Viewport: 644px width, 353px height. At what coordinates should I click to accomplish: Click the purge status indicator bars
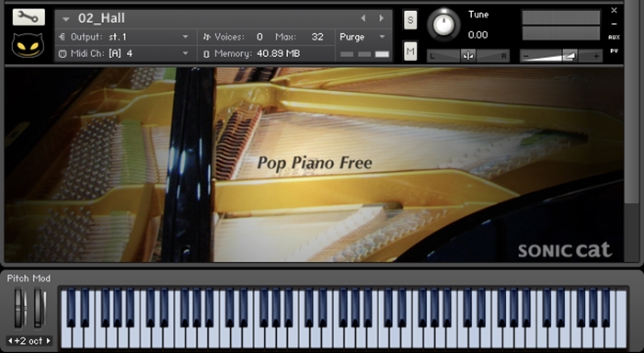click(364, 54)
